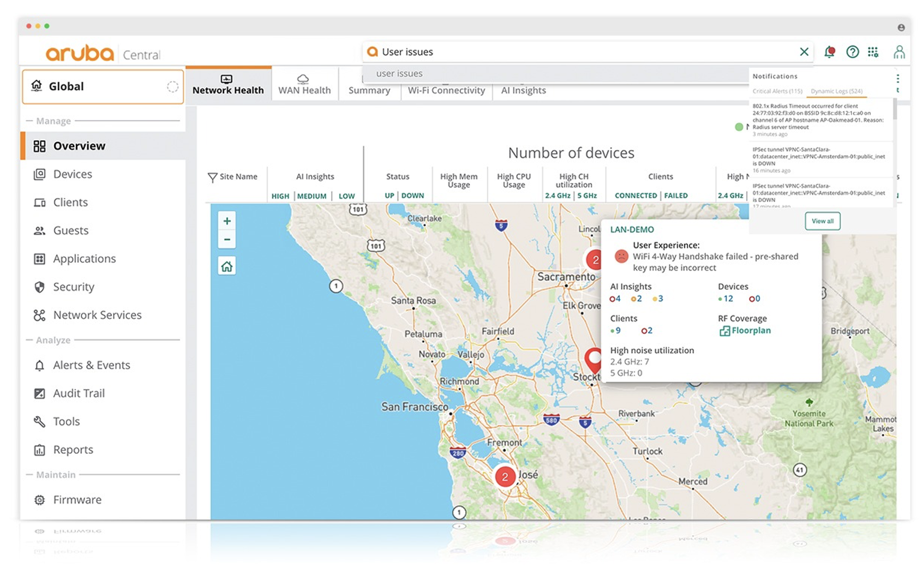924x574 pixels.
Task: Open the user account profile icon
Action: point(899,52)
